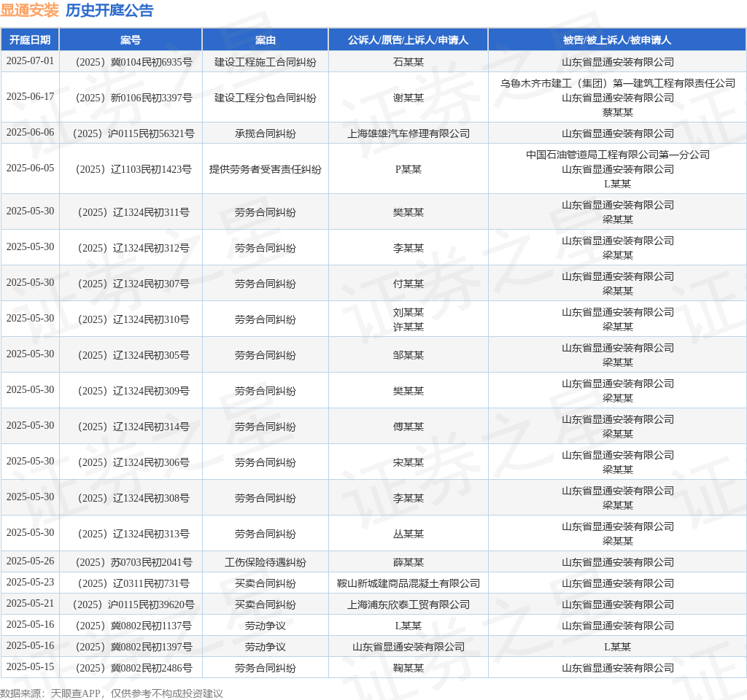Click plaintiff 丛某某
Screen dimensions: 747x700
click(409, 533)
